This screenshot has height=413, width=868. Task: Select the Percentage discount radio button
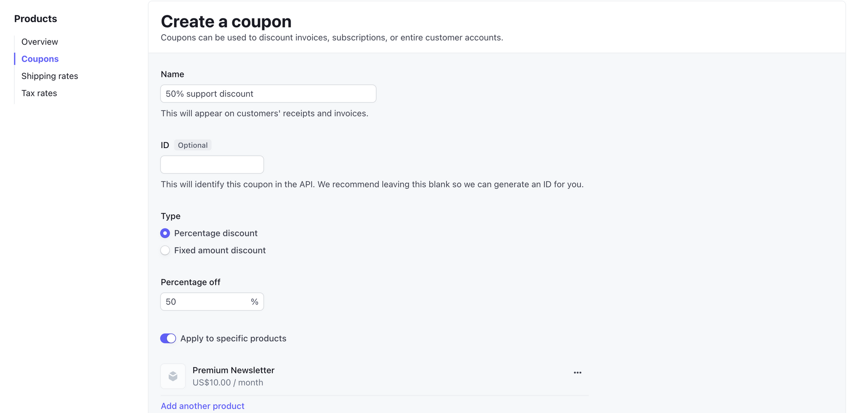165,233
